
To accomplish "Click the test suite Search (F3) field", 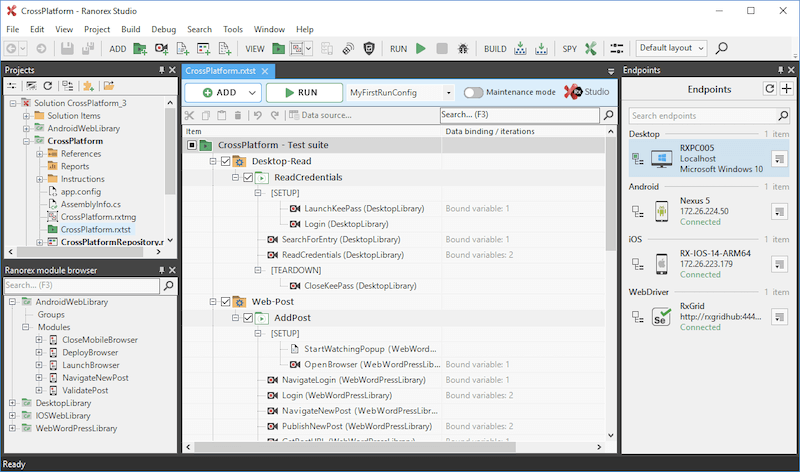I will tap(519, 115).
